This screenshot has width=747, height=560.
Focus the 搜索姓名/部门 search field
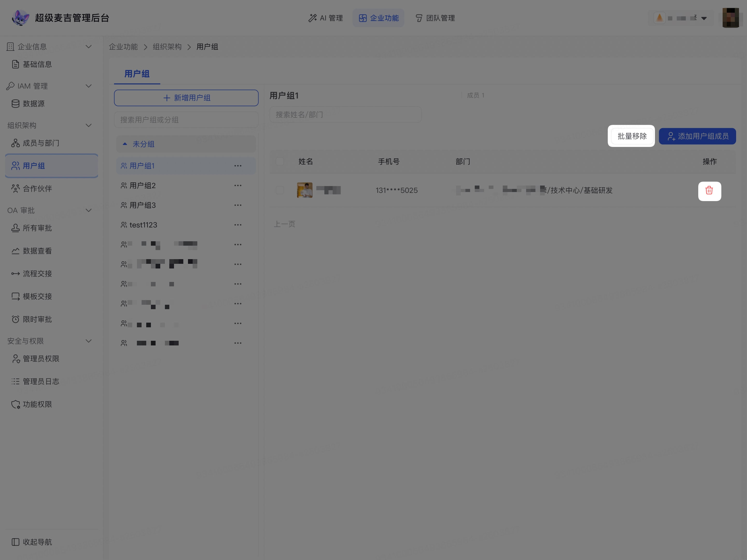(x=345, y=115)
